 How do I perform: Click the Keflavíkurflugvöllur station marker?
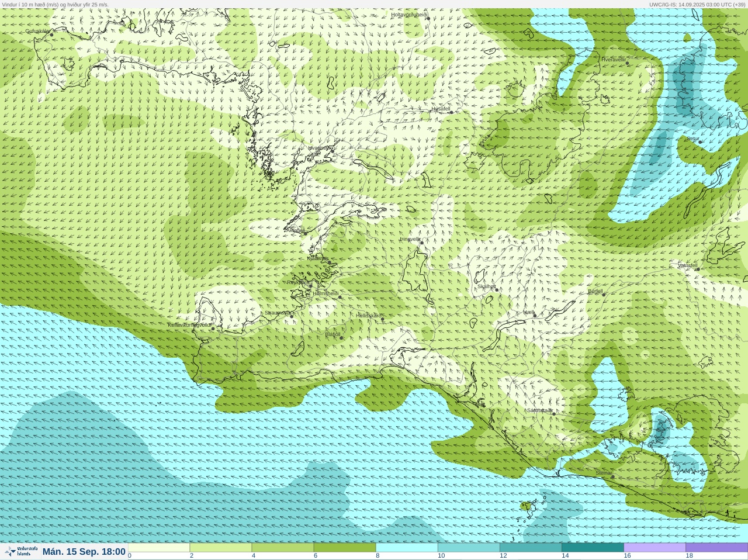coord(213,329)
